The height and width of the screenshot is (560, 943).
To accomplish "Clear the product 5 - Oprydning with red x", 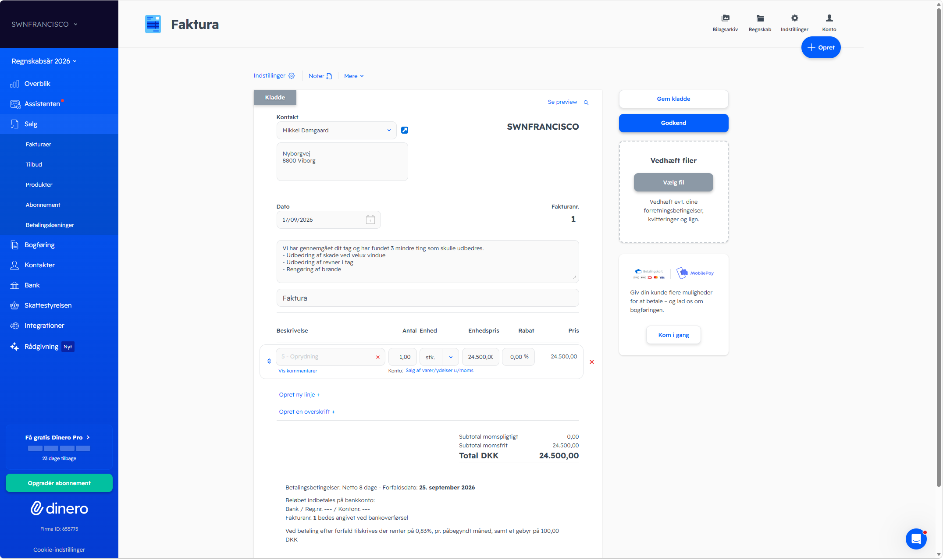I will pyautogui.click(x=378, y=357).
